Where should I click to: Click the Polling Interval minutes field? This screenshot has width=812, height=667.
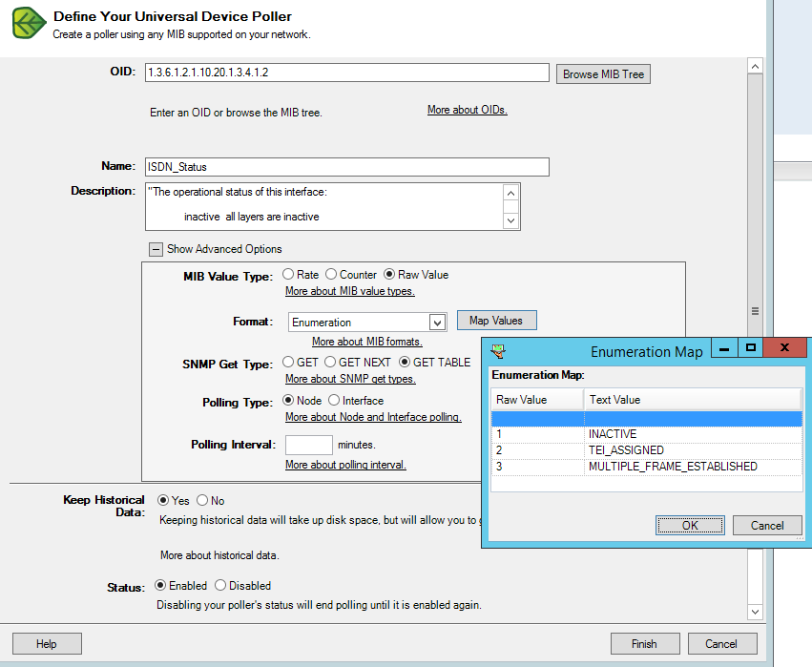(x=308, y=445)
